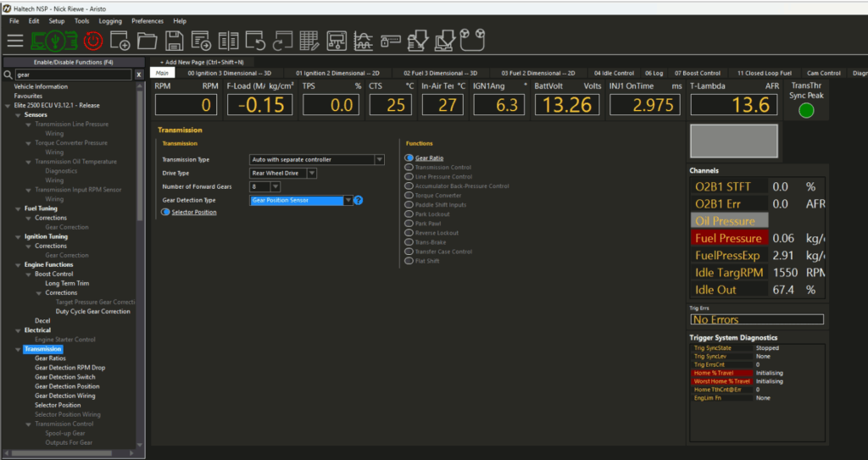
Task: Open the File menu
Action: click(14, 21)
